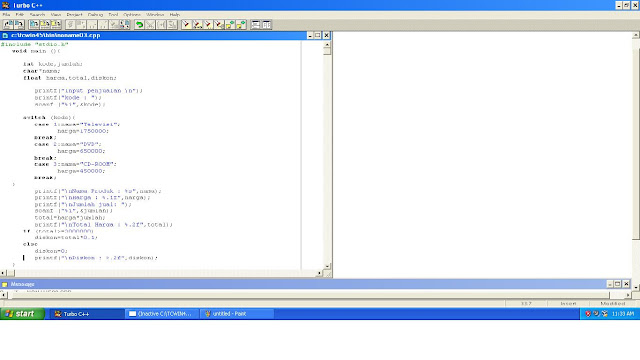This screenshot has height=360, width=640.
Task: Click the 'float harga,total,diskon;' line
Action: click(x=70, y=78)
